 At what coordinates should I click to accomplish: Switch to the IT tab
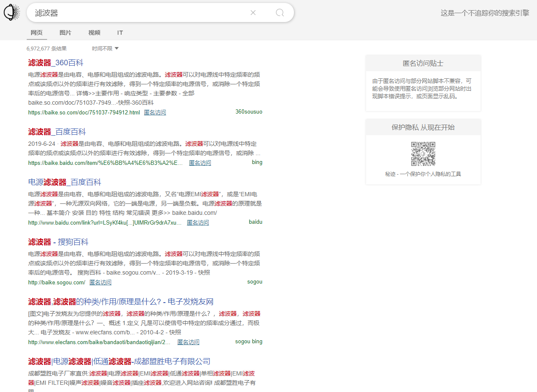point(120,33)
